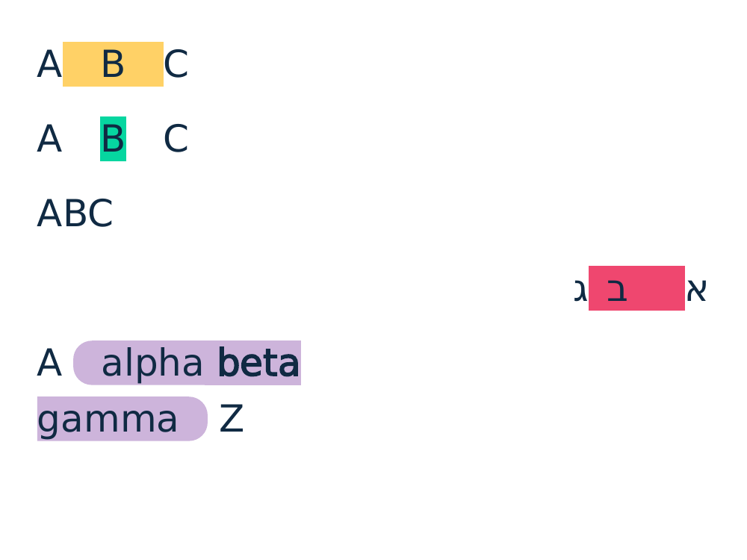
Task: Click the empty red area right of bet
Action: click(657, 288)
